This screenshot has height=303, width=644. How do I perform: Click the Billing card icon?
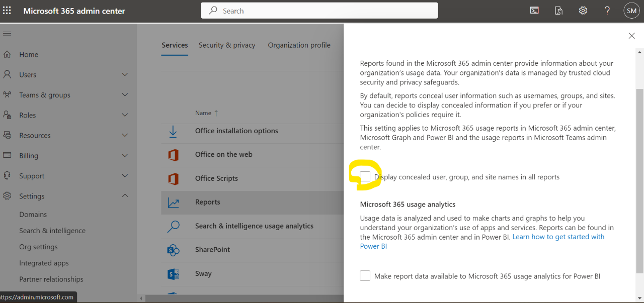point(7,155)
